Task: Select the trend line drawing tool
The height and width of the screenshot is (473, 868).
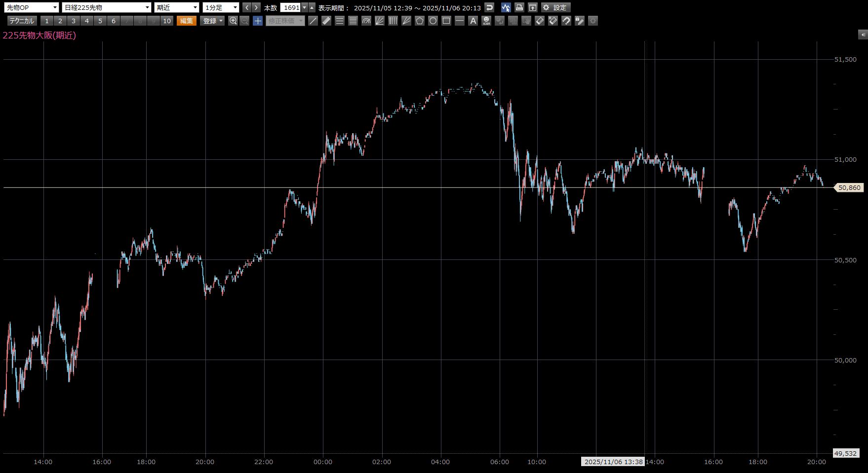Action: [313, 21]
